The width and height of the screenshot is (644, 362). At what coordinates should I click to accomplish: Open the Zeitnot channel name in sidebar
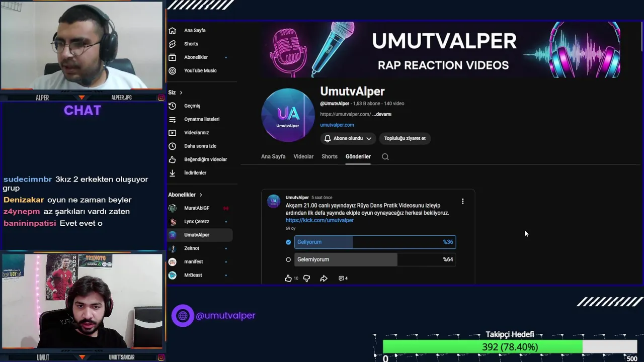click(192, 248)
